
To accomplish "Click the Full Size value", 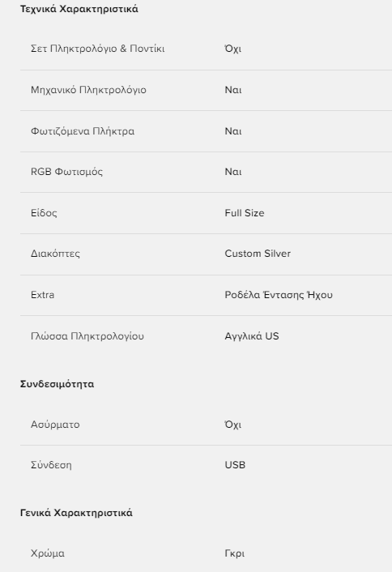I will coord(245,212).
